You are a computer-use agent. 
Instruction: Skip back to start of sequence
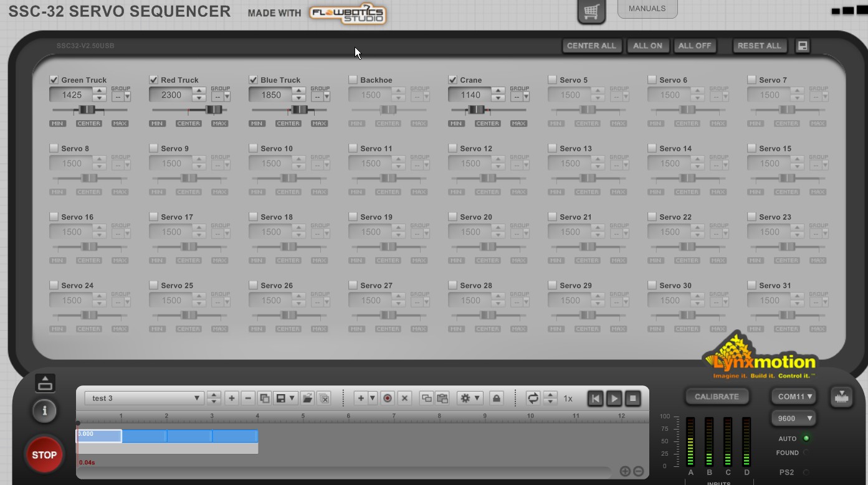tap(596, 398)
